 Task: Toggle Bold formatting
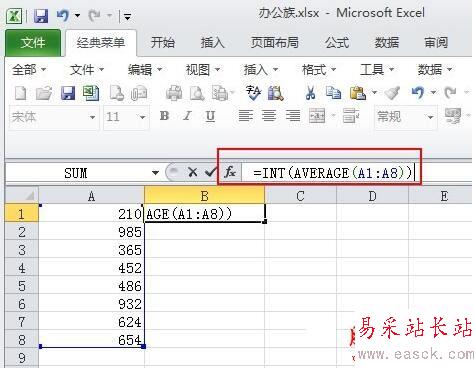pyautogui.click(x=164, y=116)
